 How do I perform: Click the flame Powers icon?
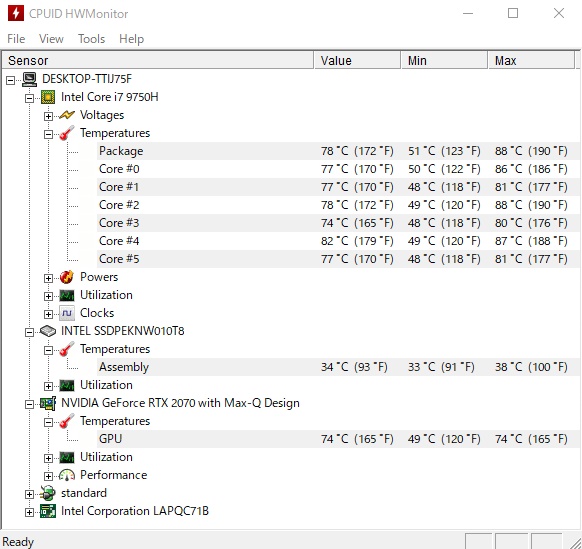pos(67,277)
